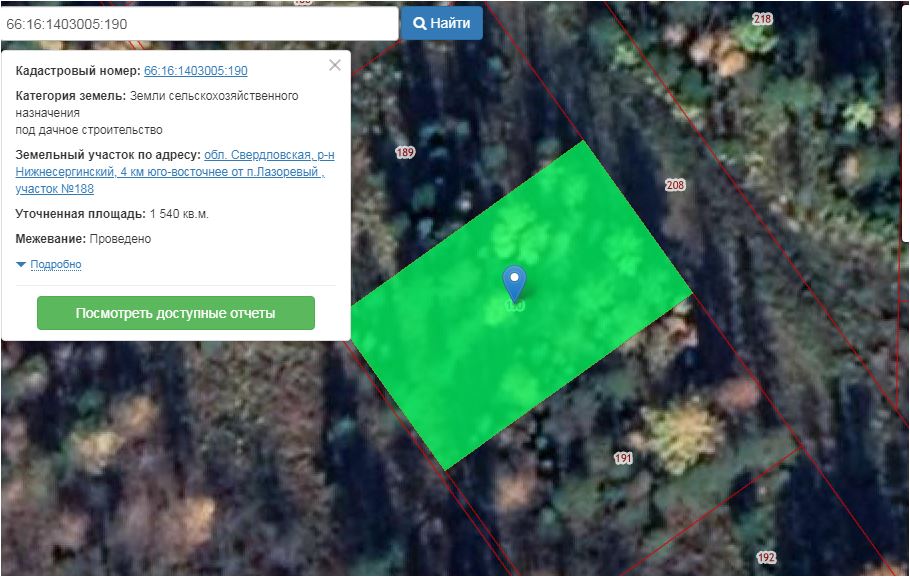The image size is (910, 577).
Task: Select parcel label 191 on map
Action: point(623,458)
